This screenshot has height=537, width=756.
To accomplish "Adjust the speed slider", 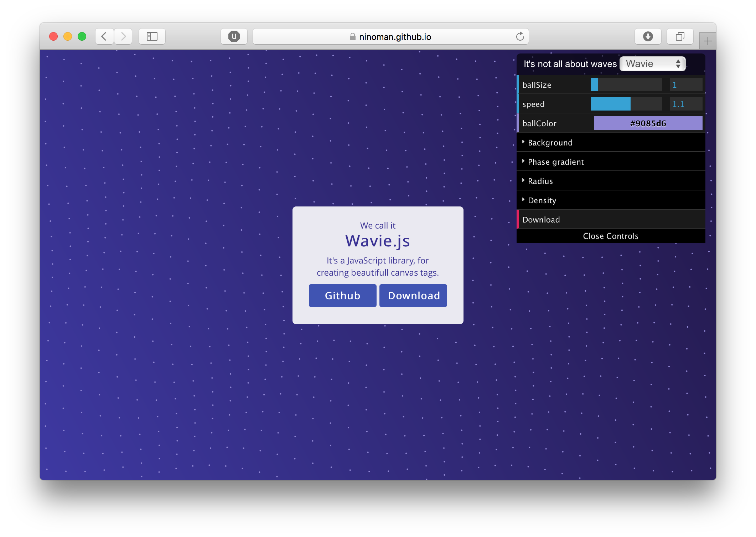I will [x=626, y=104].
